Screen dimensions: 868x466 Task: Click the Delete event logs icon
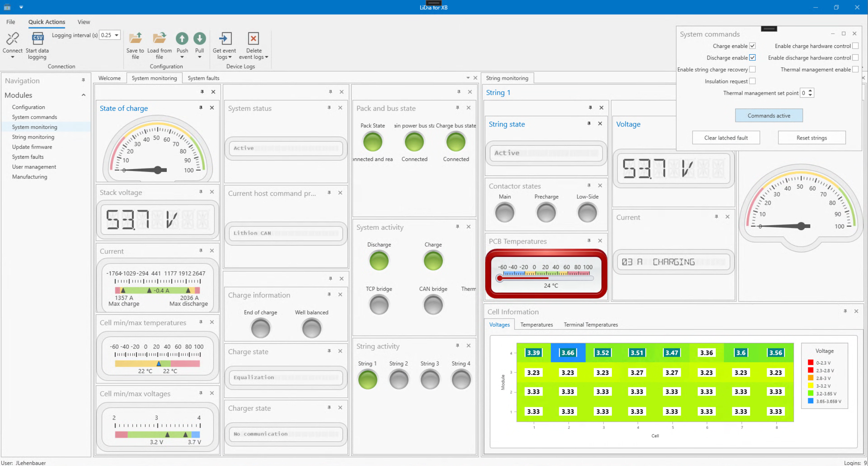[254, 39]
